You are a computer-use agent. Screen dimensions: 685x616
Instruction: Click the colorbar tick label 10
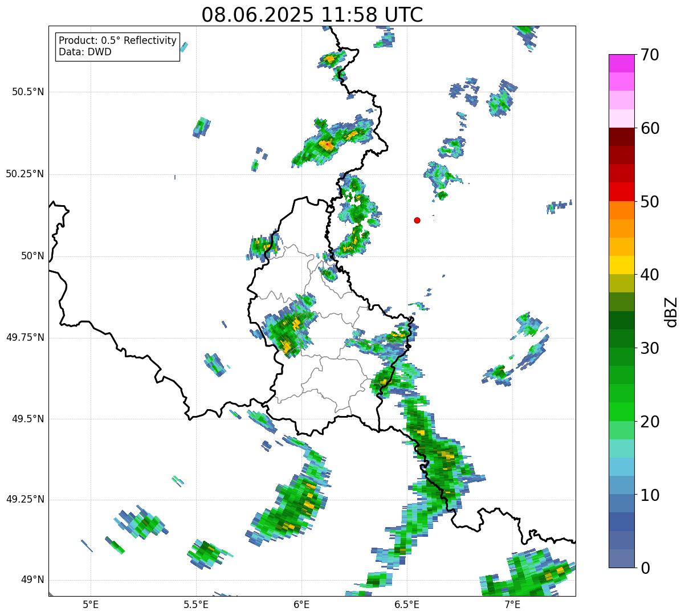point(650,495)
